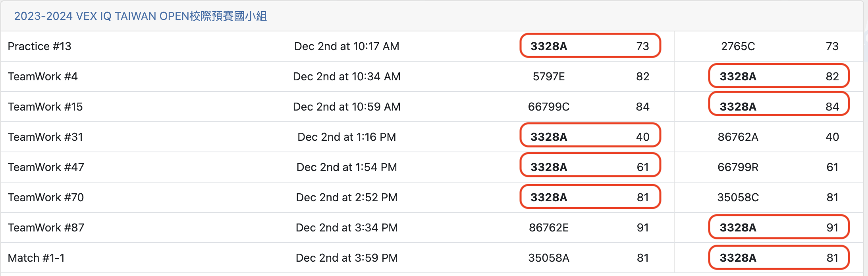868x276 pixels.
Task: Open the 2023-2024 VEX IQ TAIWAN OPEN event link
Action: 140,16
